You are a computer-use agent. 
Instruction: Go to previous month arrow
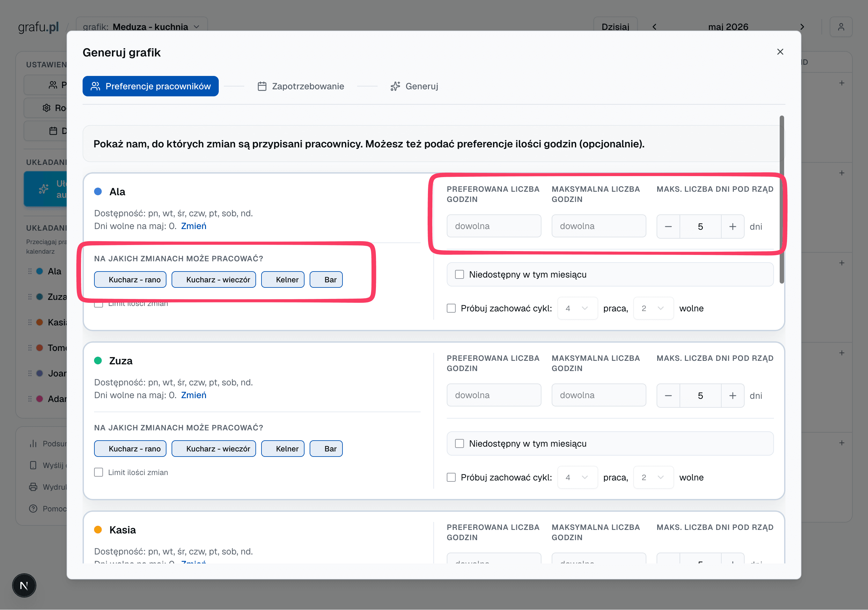[654, 26]
